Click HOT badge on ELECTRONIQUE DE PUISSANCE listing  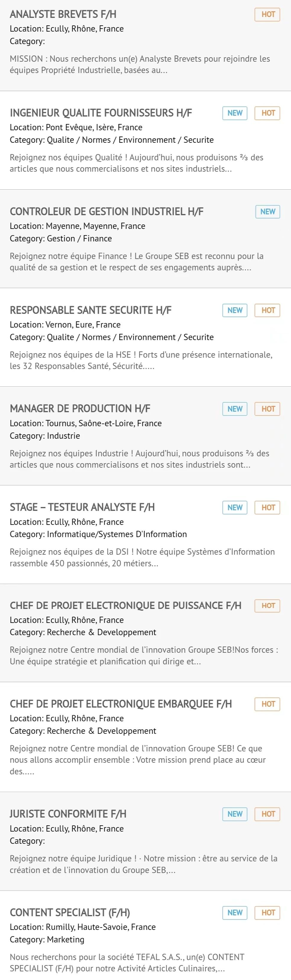click(x=268, y=606)
